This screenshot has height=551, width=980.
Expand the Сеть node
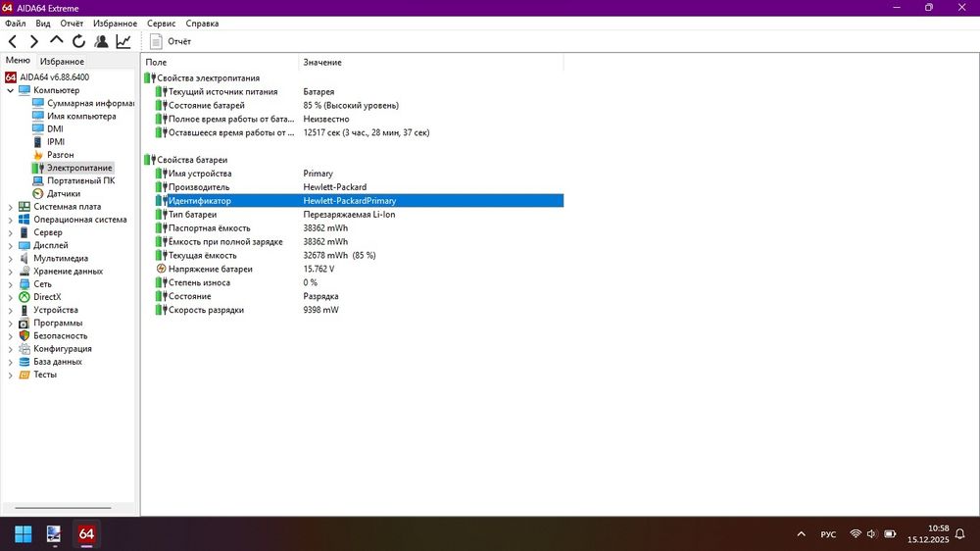(x=10, y=284)
